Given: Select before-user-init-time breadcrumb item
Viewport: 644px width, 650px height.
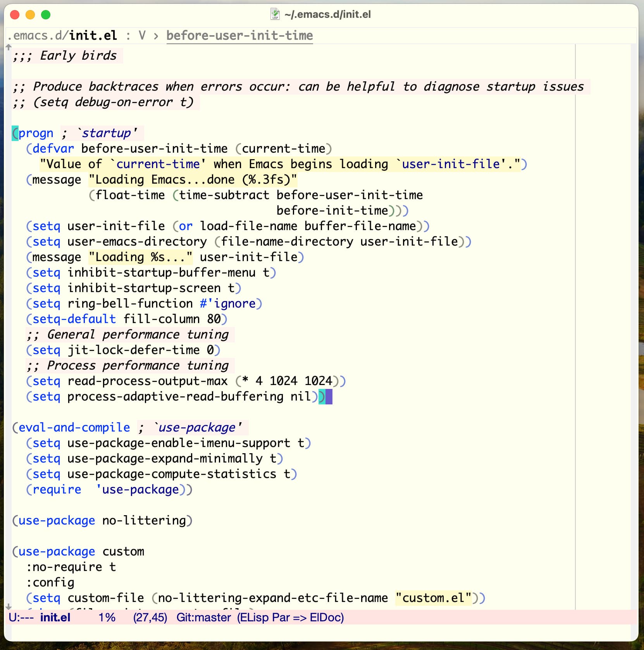Looking at the screenshot, I should 239,36.
